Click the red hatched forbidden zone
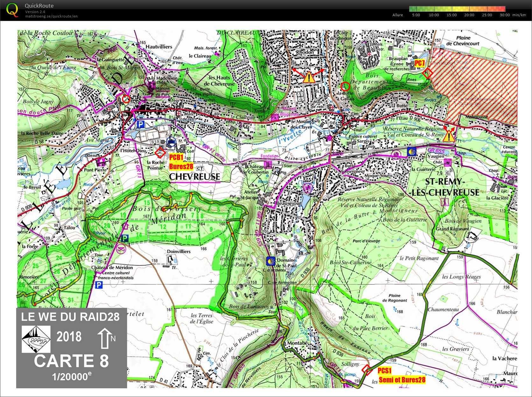Viewport: 532px width, 397px height. [x=480, y=89]
